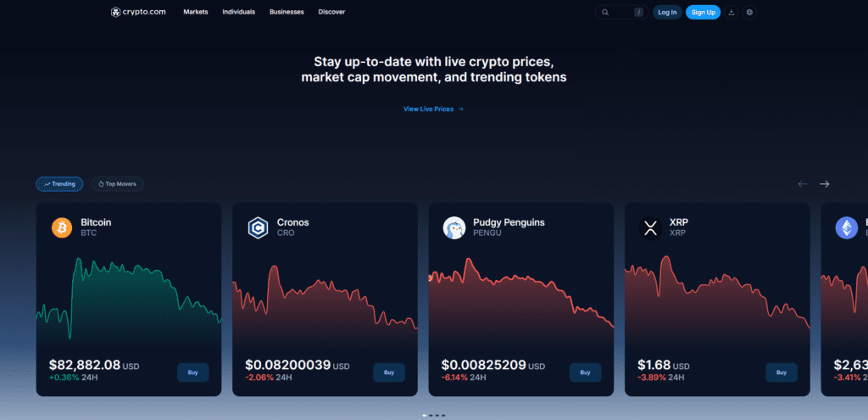The image size is (868, 420).
Task: Open the Markets menu
Action: pos(196,12)
